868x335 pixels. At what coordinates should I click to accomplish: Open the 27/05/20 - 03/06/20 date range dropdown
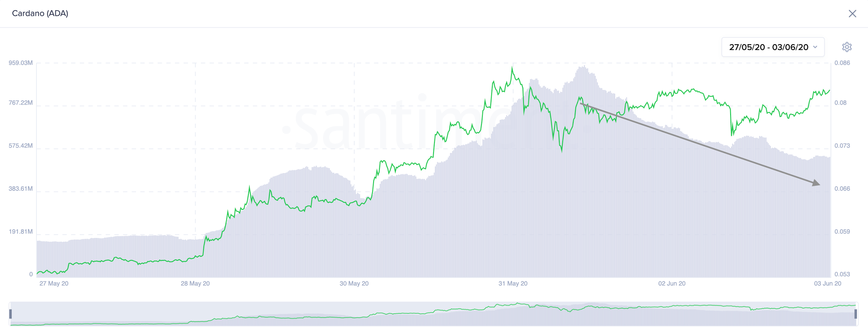pos(773,47)
